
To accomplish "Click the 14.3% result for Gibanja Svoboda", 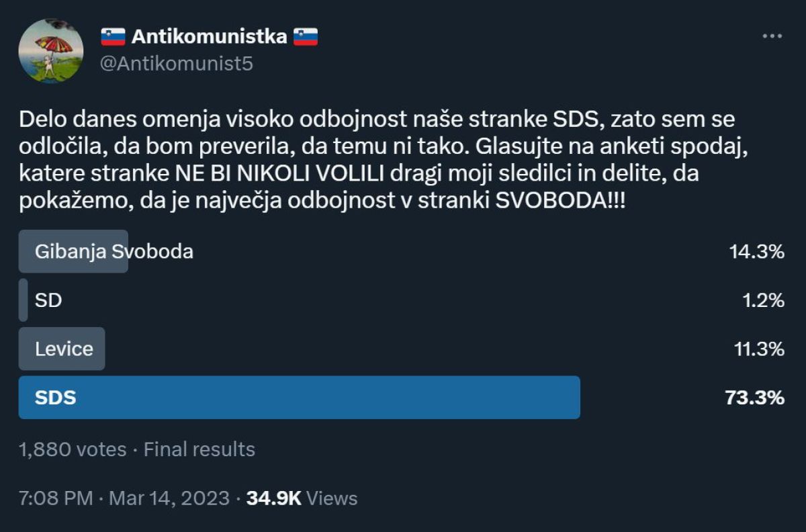I will (x=757, y=252).
